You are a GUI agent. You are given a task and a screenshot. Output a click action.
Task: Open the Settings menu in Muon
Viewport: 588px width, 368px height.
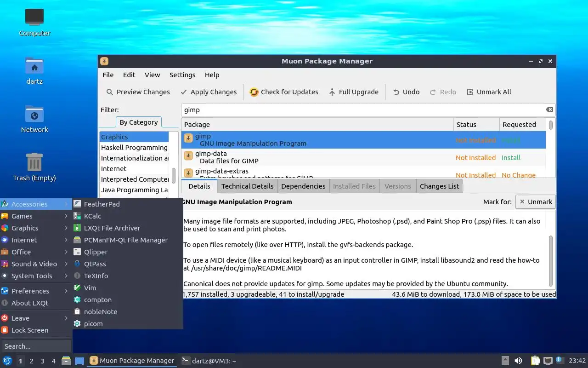(182, 75)
